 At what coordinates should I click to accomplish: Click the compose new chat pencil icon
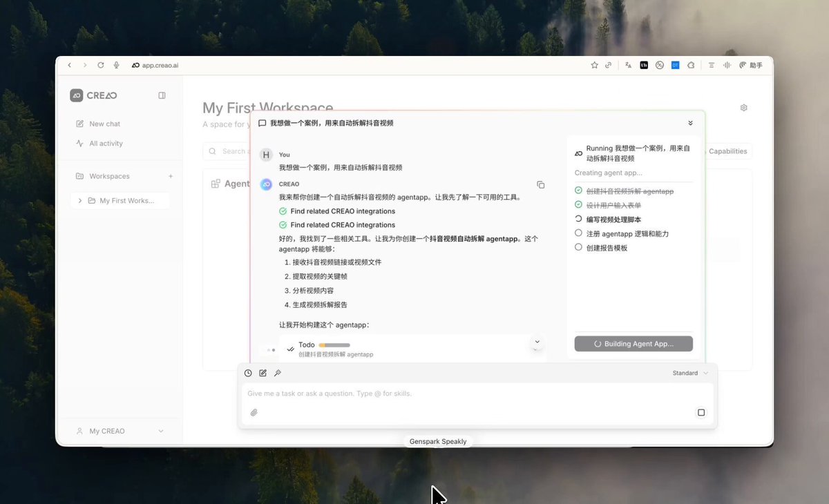pyautogui.click(x=263, y=373)
